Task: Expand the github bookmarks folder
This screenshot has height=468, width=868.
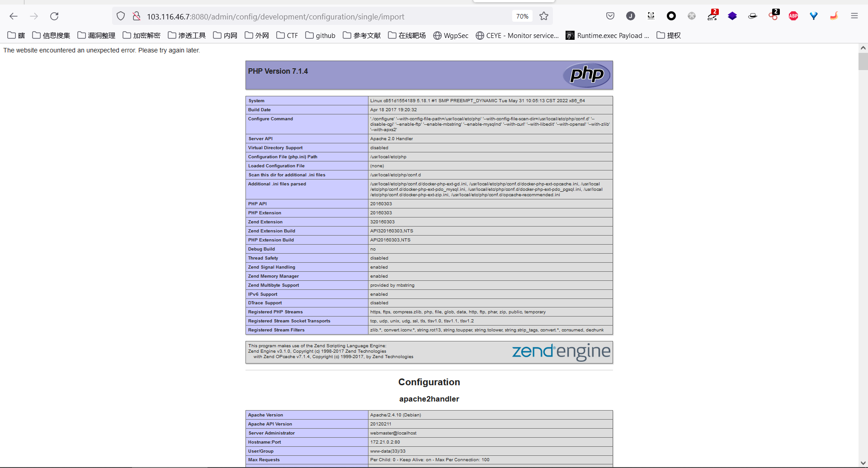Action: click(x=320, y=35)
